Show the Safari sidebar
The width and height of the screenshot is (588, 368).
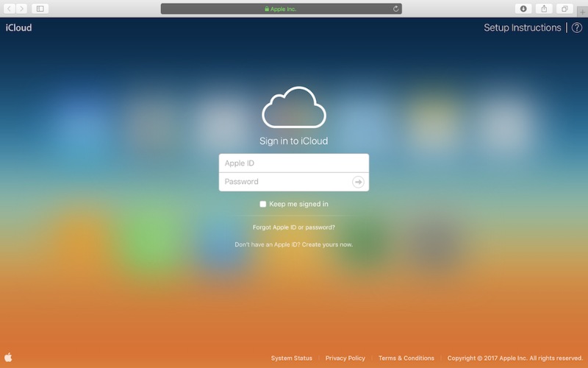click(40, 9)
